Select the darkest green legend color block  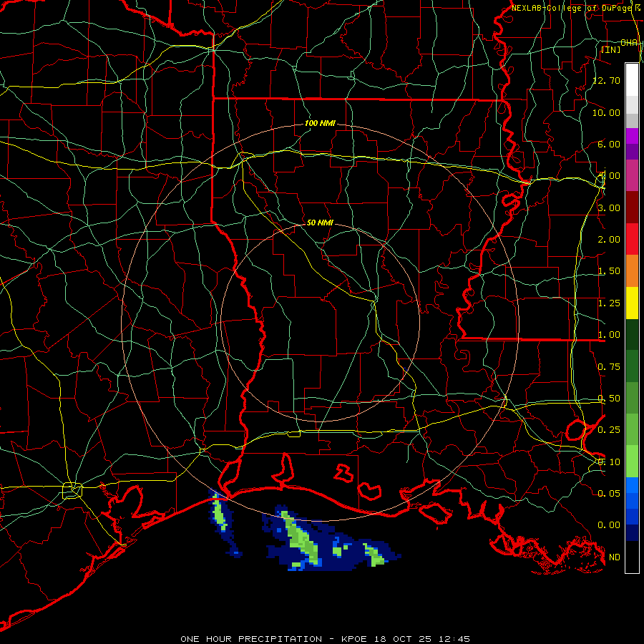point(632,334)
